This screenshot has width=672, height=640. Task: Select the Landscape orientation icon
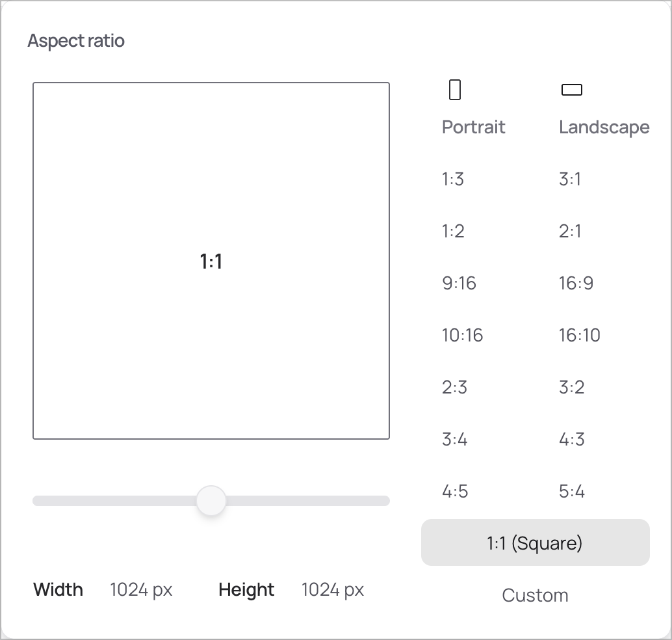click(571, 90)
